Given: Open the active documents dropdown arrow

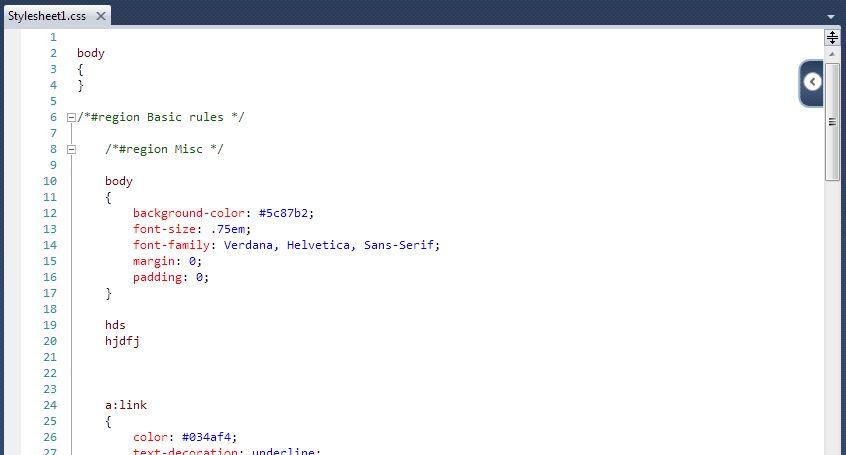Looking at the screenshot, I should 831,17.
